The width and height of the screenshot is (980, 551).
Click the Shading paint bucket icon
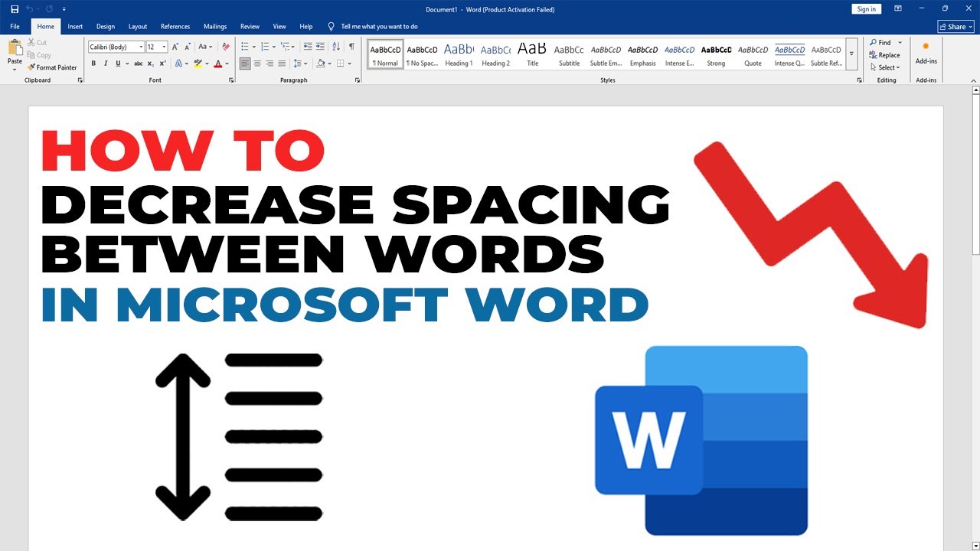pyautogui.click(x=320, y=64)
